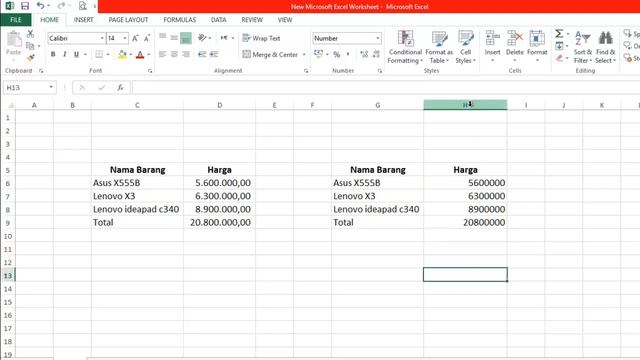Select cell Lenovo ideapad c340 in column G

pos(378,209)
